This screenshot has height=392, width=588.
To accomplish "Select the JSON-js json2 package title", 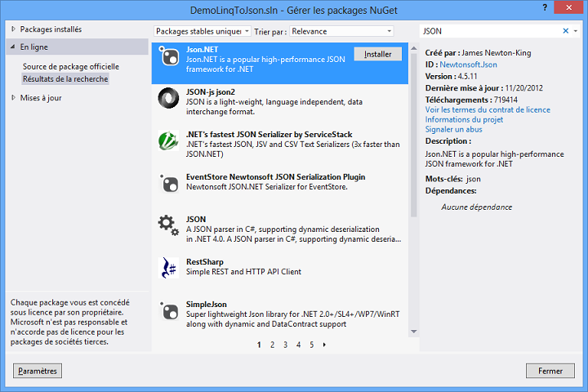I will [x=211, y=92].
